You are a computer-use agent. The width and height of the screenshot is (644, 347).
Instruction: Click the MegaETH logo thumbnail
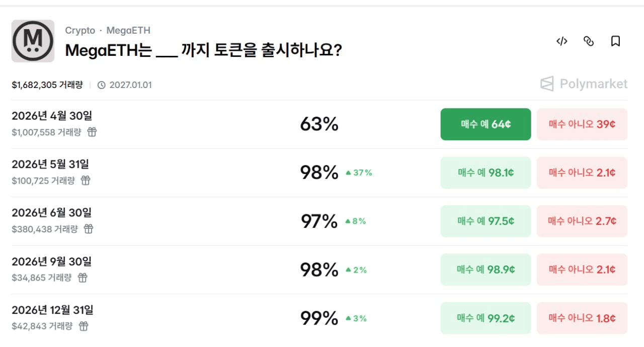[x=33, y=41]
